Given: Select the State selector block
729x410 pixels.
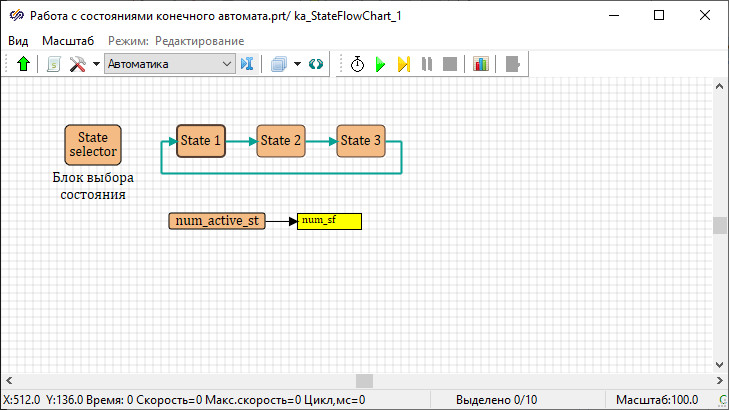Looking at the screenshot, I should tap(93, 145).
